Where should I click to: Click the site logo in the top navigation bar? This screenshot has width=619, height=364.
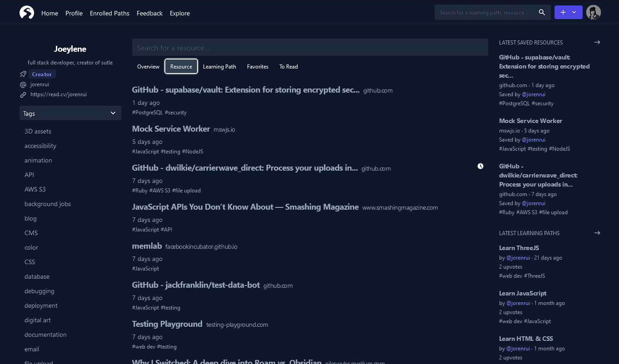click(x=26, y=12)
